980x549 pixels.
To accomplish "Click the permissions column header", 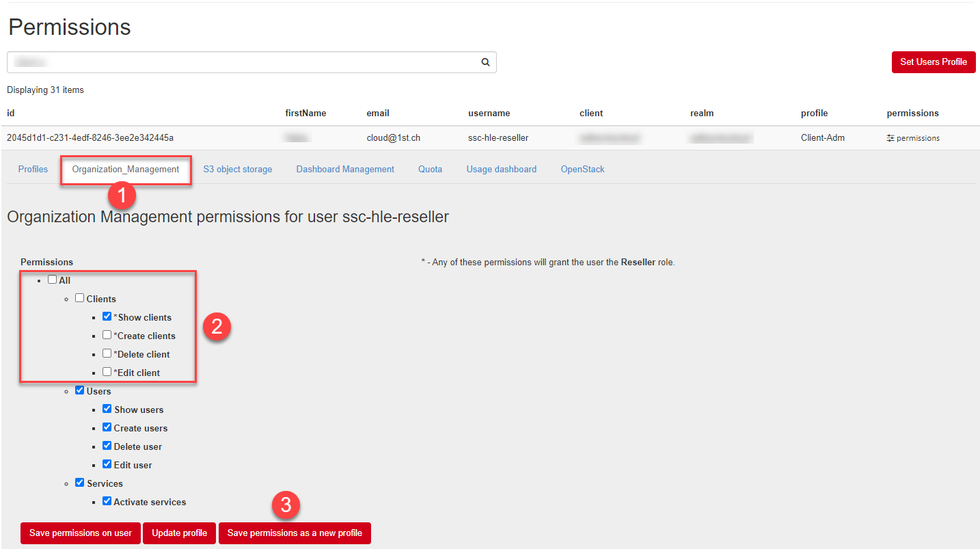I will click(913, 113).
